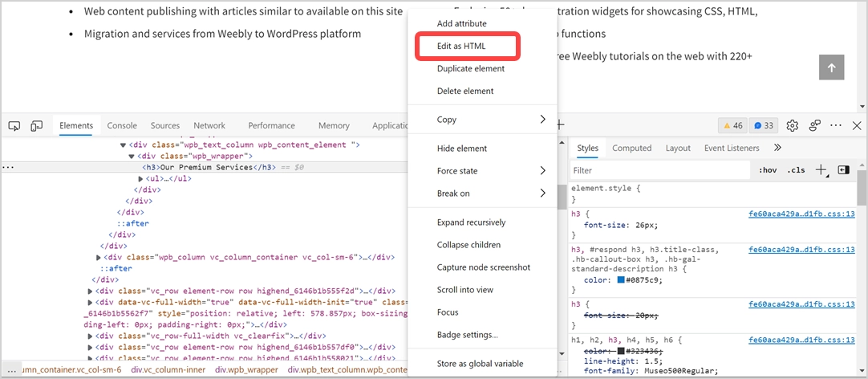Open the fe60aca429 CSS source link for font-size rule
Viewport: 868px width, 379px height.
coord(801,214)
